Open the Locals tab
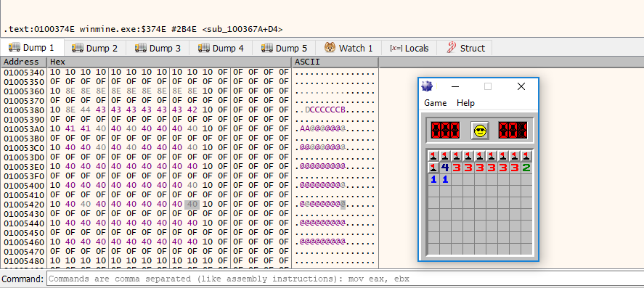644x288 pixels. 409,48
